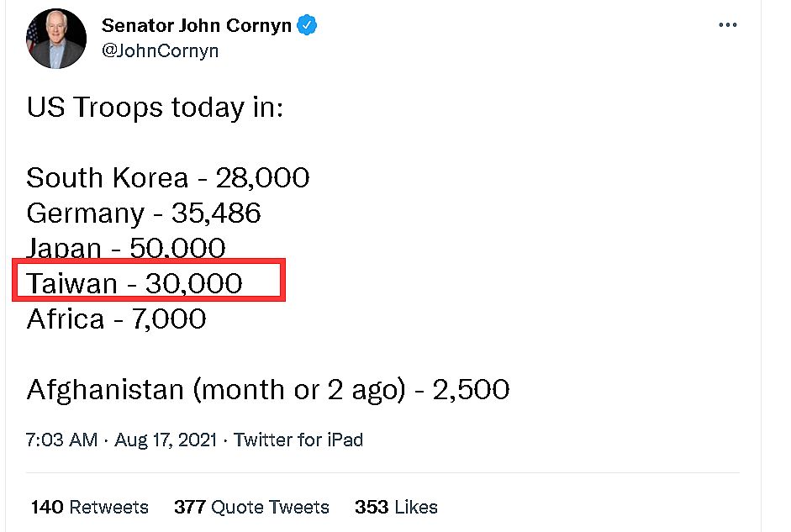791x532 pixels.
Task: Open the @JohnCornyn handle link
Action: point(160,51)
